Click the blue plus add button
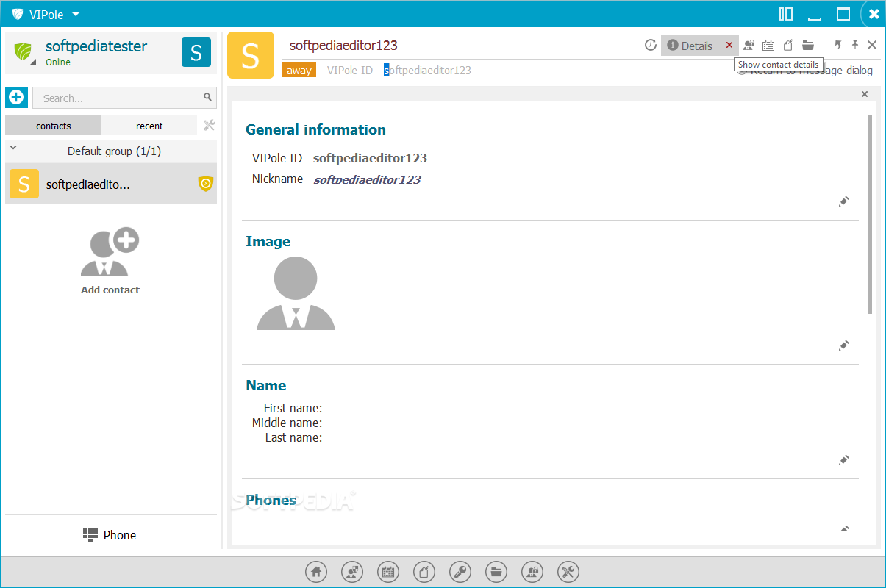Screen dimensions: 886x588 tap(16, 97)
